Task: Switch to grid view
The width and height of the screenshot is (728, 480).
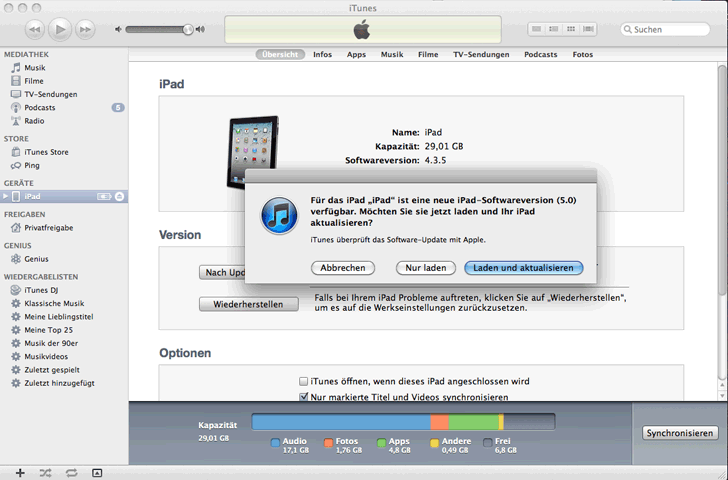Action: point(571,29)
